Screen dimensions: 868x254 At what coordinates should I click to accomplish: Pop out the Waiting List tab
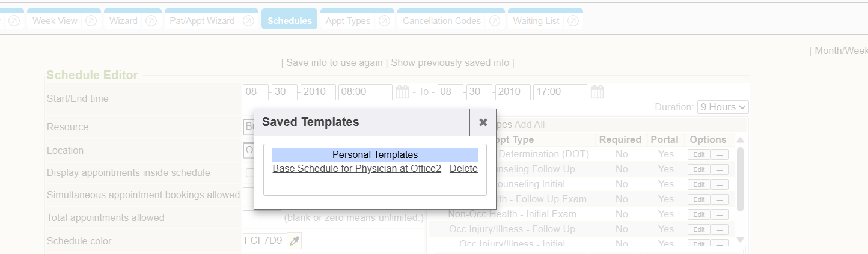pos(573,21)
